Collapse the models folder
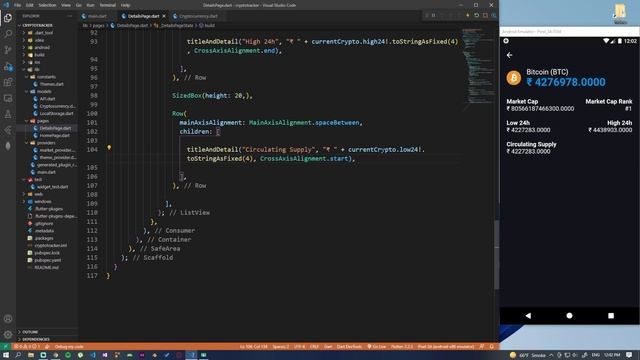Viewport: 640px width, 360px height. [44, 91]
